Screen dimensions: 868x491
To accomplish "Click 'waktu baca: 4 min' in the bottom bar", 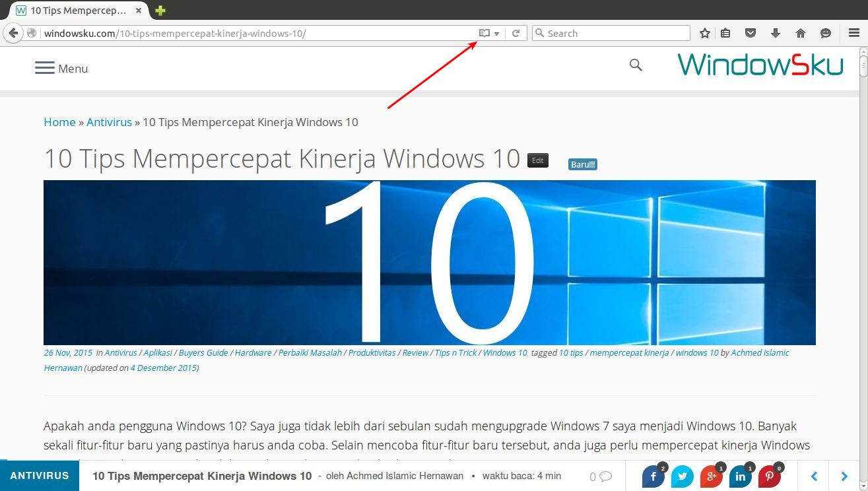I will [521, 476].
